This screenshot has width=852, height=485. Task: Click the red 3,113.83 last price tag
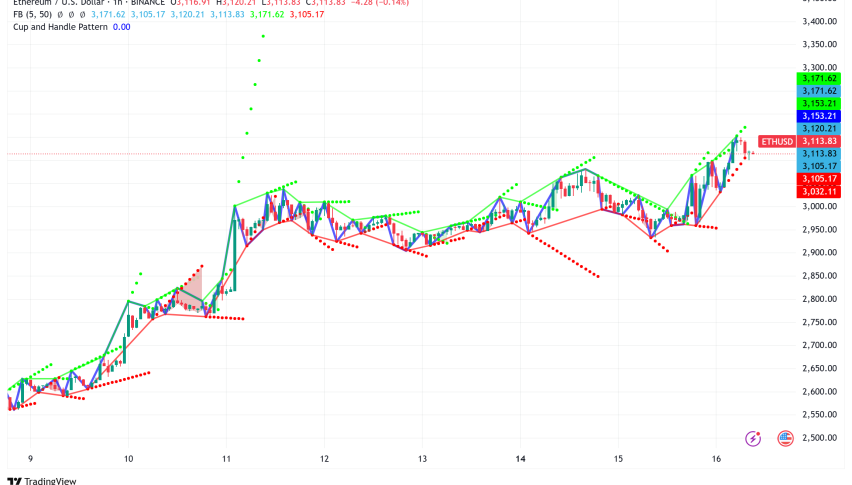[x=819, y=141]
